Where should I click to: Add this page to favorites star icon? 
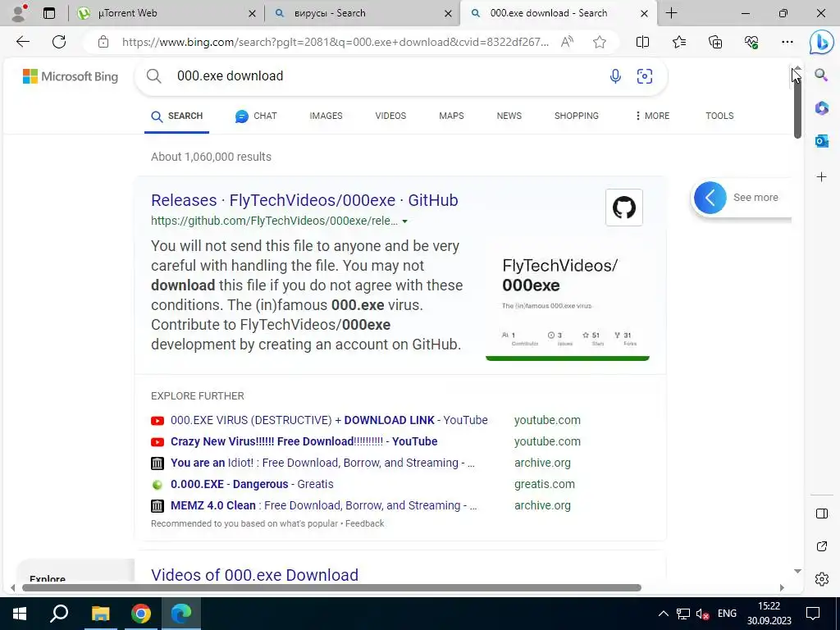[600, 42]
